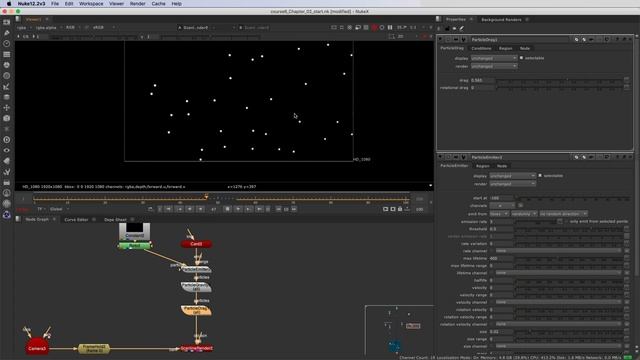
Task: Toggle selectable checkbox in ParticleEmitter panel
Action: click(540, 176)
